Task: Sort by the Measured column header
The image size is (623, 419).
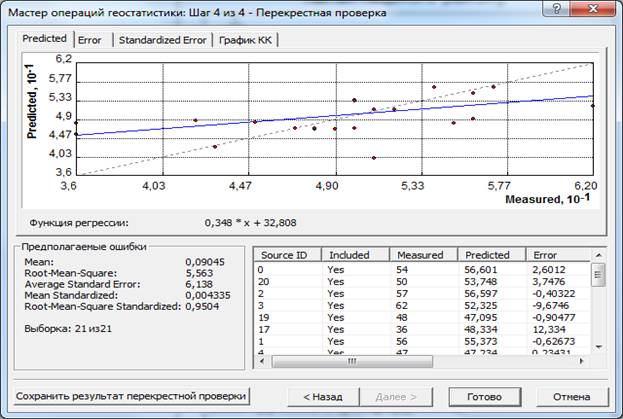Action: (x=424, y=255)
